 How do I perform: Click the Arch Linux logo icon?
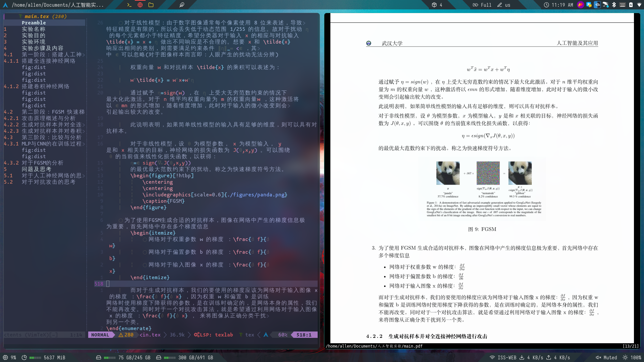pyautogui.click(x=5, y=5)
